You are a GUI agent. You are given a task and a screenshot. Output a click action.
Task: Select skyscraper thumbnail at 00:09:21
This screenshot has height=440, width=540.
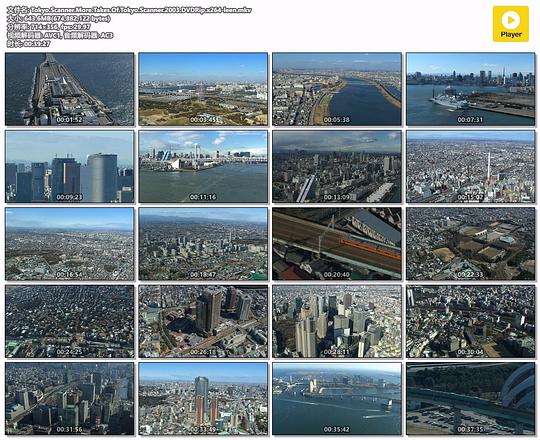tap(70, 167)
